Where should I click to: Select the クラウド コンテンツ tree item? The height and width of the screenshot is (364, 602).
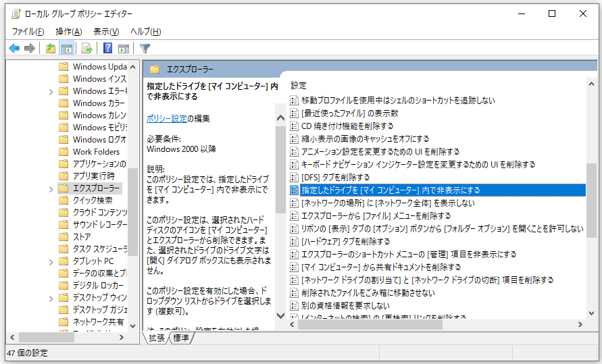coord(100,212)
